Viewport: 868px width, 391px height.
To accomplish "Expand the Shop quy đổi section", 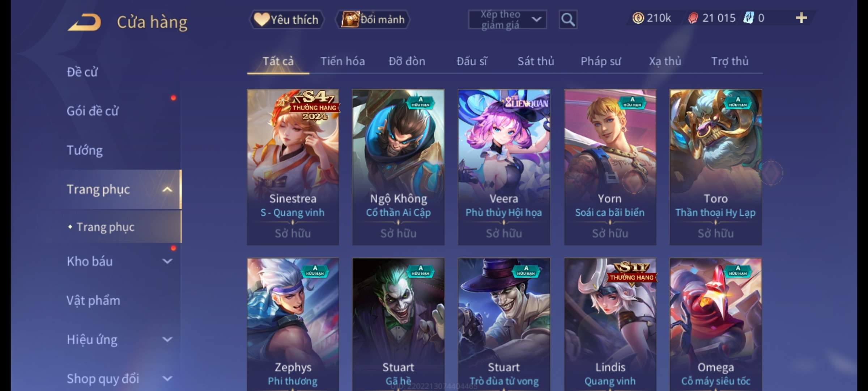I will [x=167, y=379].
